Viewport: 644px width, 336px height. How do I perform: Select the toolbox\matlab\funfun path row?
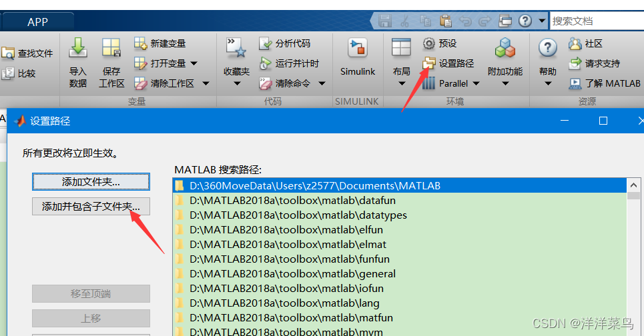coord(400,259)
